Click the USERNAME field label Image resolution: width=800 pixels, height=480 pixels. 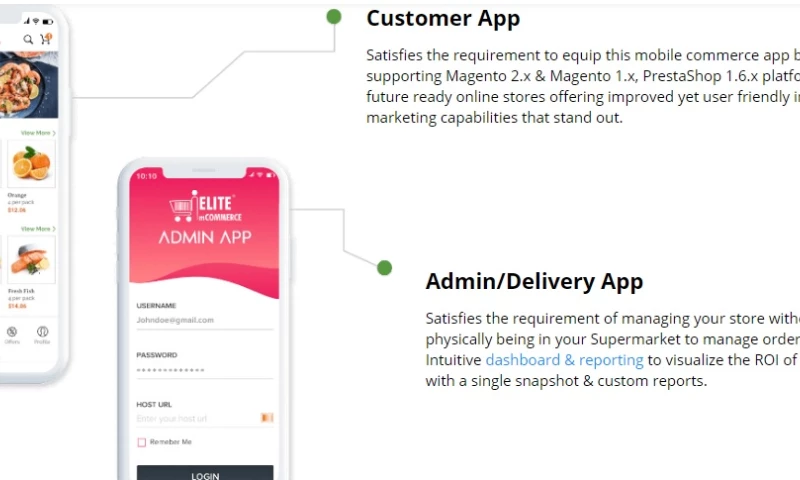pyautogui.click(x=156, y=306)
